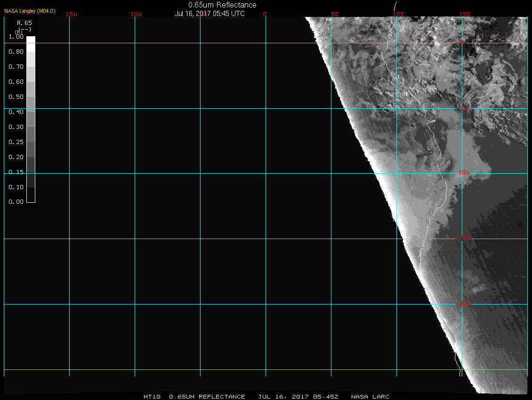Click the 'JUL 16, 2017 05:45Z' footer text
Screen dimensions: 532x400
click(x=298, y=397)
